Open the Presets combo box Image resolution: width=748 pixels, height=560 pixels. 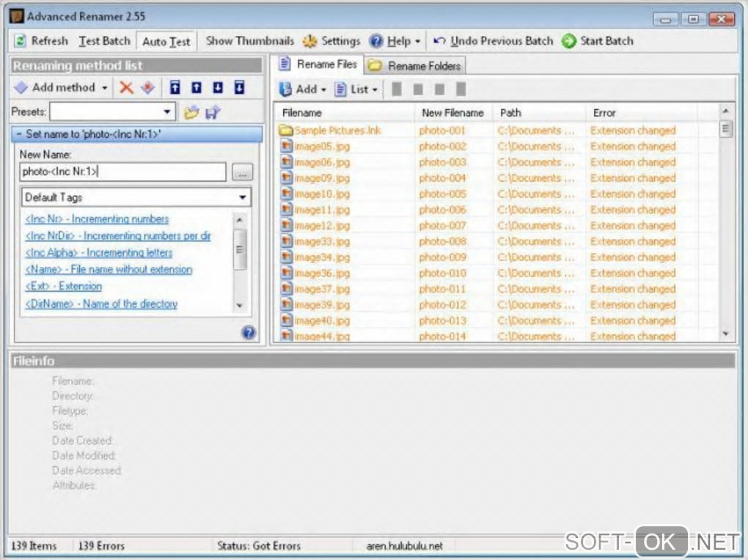pyautogui.click(x=113, y=112)
